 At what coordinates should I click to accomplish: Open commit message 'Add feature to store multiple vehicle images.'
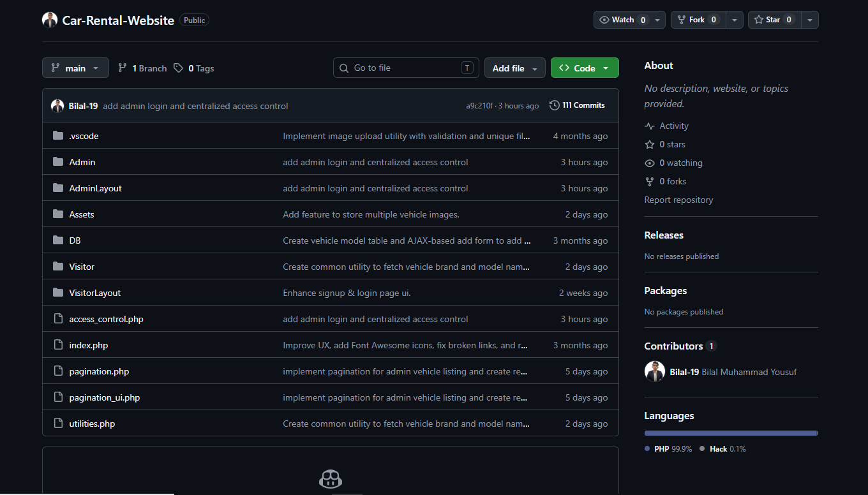pyautogui.click(x=371, y=214)
